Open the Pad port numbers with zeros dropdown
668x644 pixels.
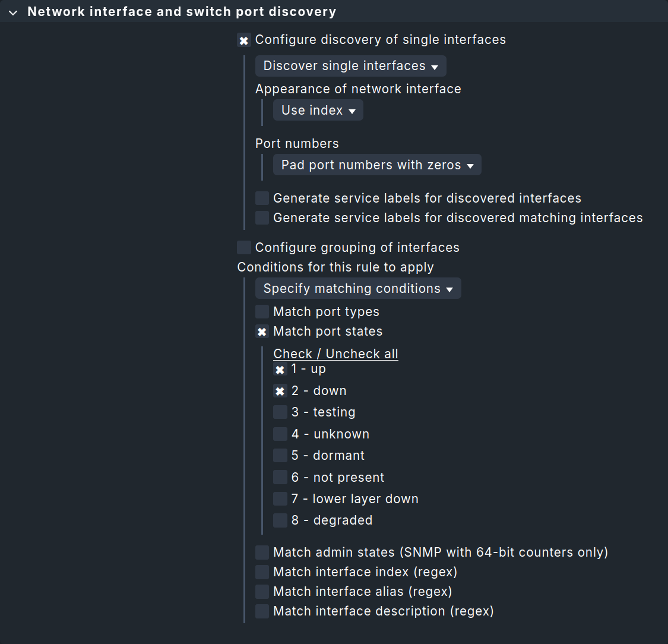pos(376,165)
